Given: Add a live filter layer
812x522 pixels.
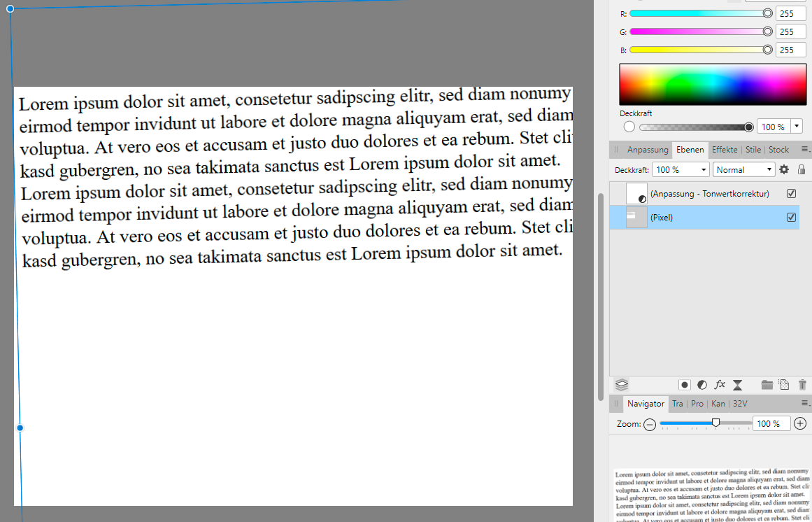Looking at the screenshot, I should point(737,384).
